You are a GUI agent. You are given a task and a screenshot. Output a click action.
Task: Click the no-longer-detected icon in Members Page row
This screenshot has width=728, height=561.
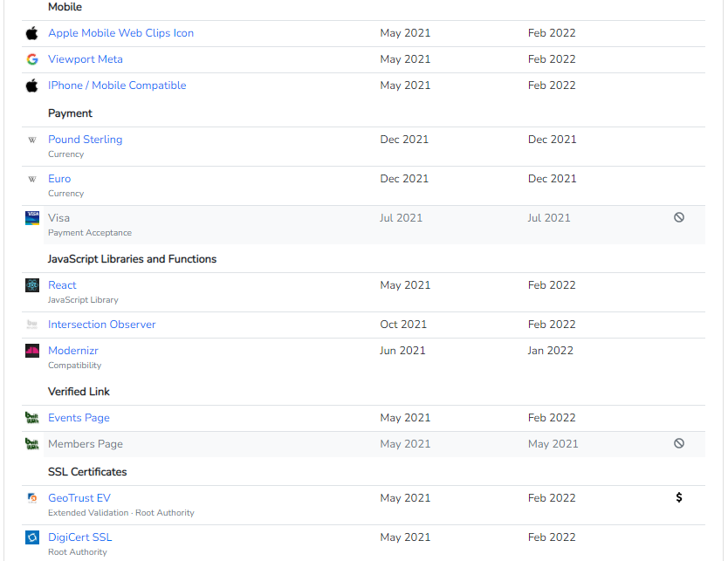(679, 443)
